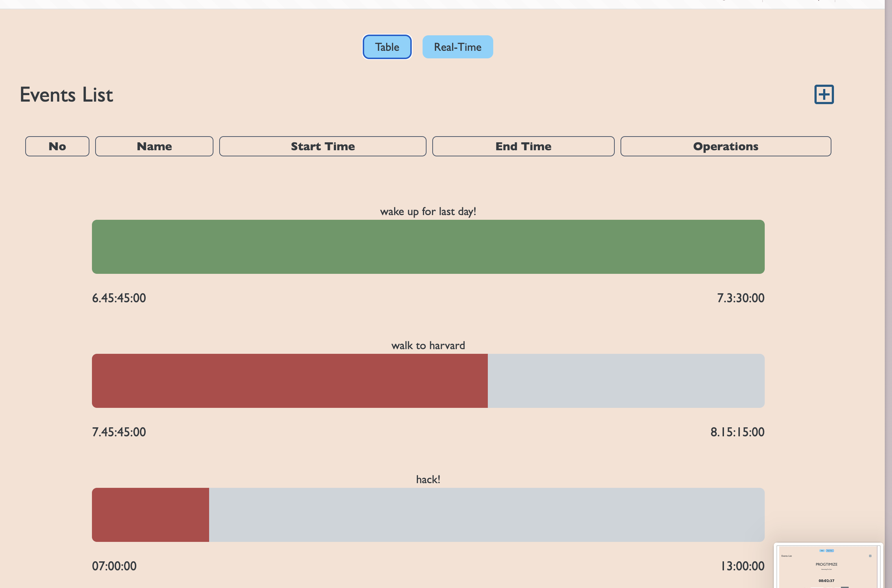Click the vertical scrollbar on the right edge

888,263
